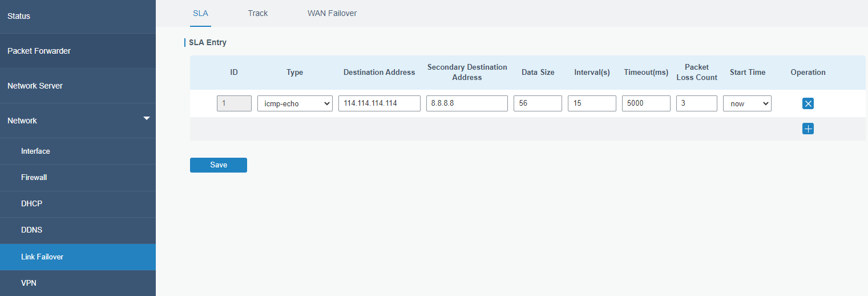Open Status in the sidebar
The image size is (868, 296).
coord(19,16)
